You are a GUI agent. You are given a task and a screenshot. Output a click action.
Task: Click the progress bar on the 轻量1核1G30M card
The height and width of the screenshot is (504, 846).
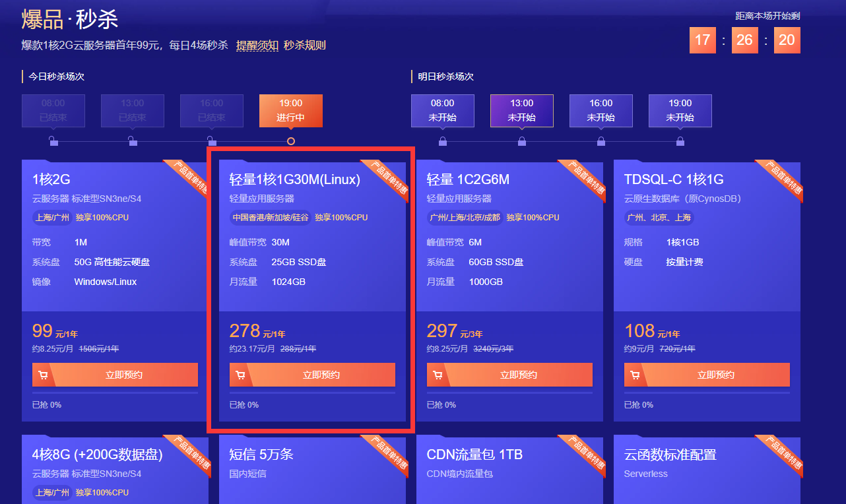tap(312, 393)
